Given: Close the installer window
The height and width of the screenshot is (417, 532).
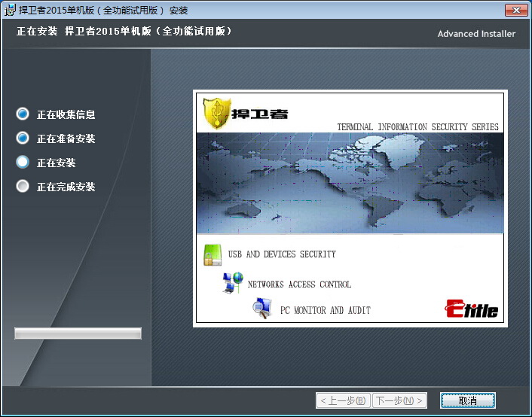Looking at the screenshot, I should (x=516, y=10).
